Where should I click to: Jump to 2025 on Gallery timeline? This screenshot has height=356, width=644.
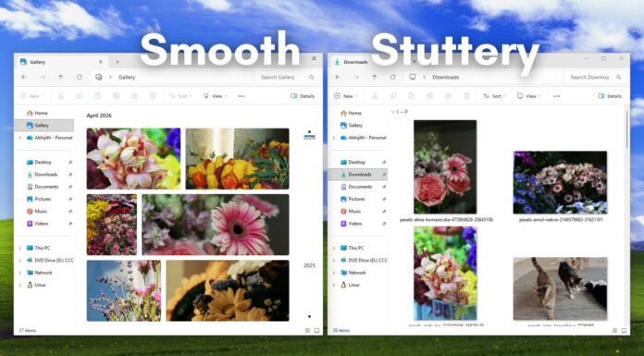coord(309,265)
